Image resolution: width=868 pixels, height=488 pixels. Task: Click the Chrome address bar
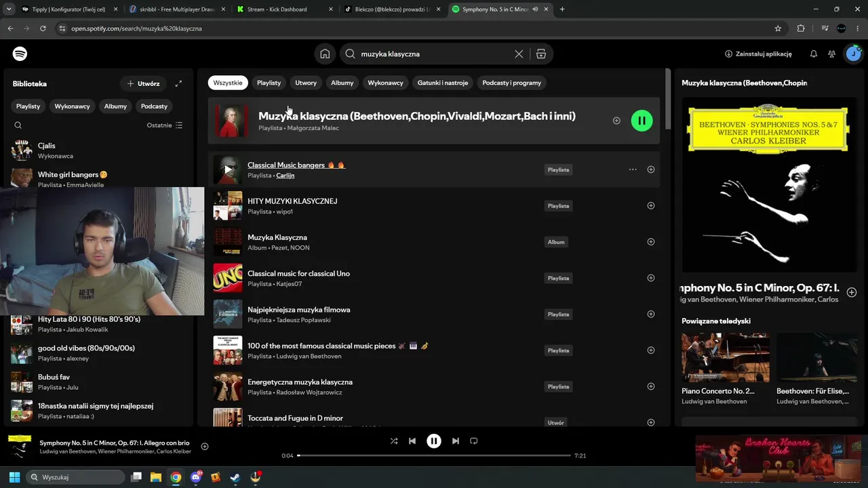414,28
